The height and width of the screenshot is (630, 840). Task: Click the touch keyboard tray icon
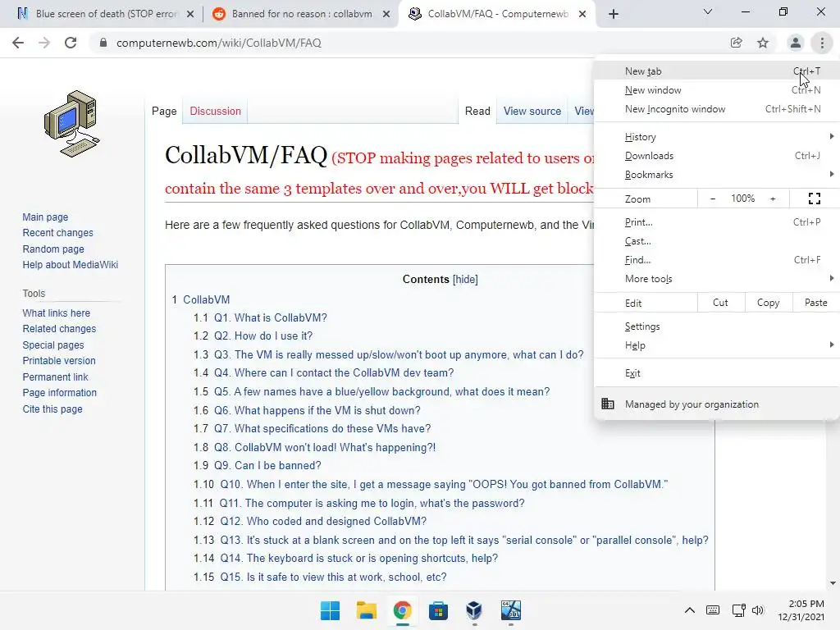713,610
